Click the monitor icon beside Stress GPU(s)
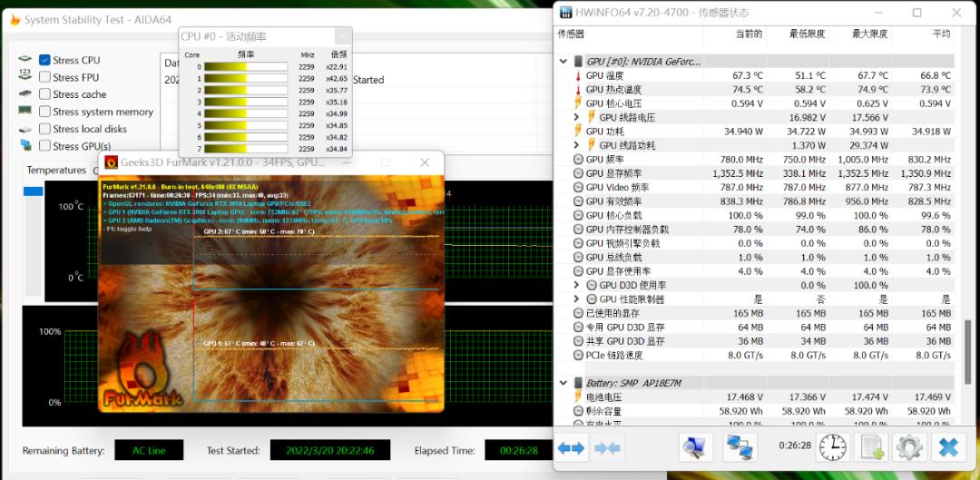The image size is (980, 480). [x=25, y=145]
